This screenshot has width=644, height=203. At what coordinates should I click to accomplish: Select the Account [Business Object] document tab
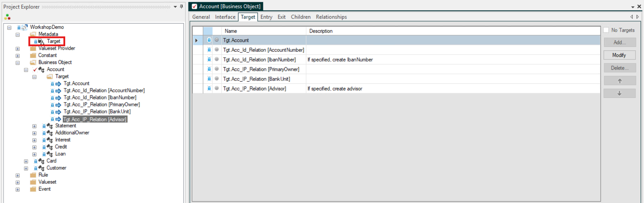pos(226,6)
